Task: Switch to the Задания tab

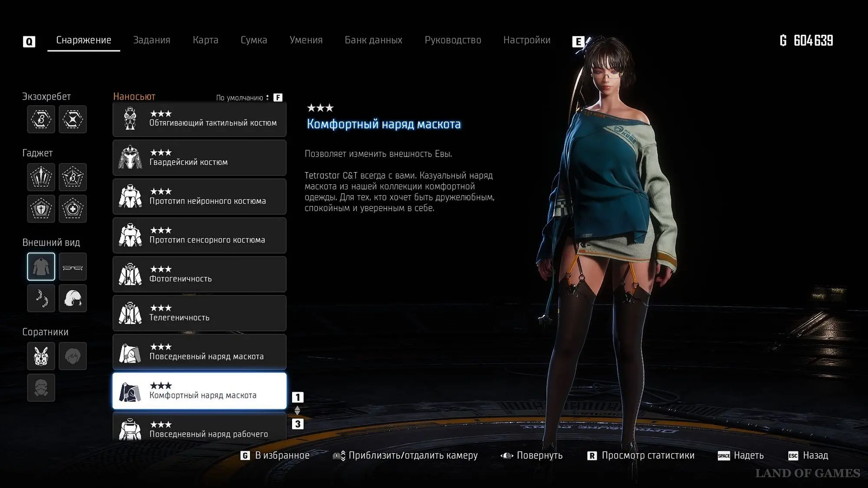Action: click(151, 40)
